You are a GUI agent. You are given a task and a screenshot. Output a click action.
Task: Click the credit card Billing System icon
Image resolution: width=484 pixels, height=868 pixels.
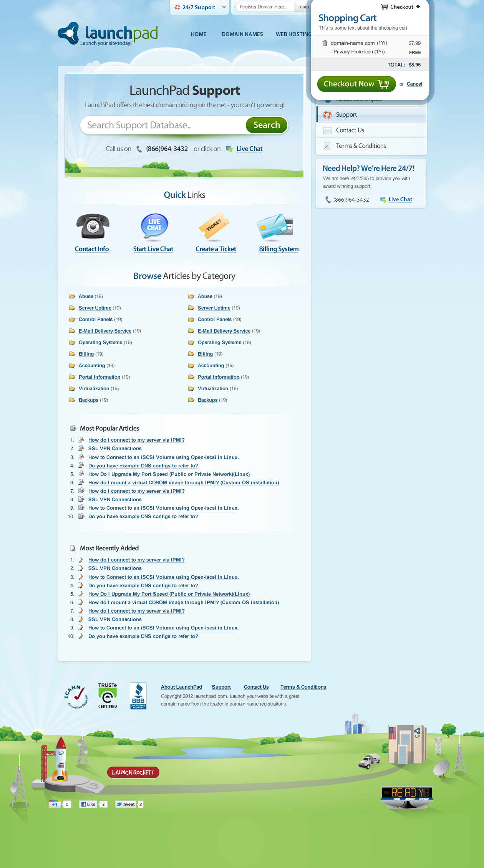pyautogui.click(x=275, y=227)
